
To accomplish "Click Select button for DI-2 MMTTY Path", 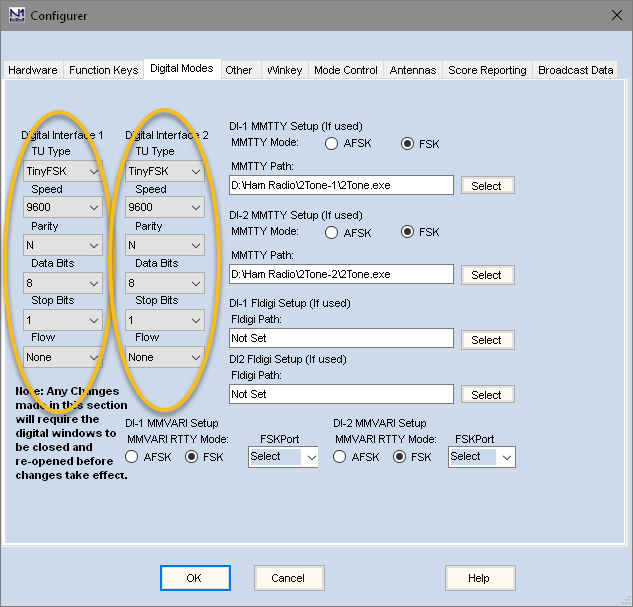I will click(488, 275).
